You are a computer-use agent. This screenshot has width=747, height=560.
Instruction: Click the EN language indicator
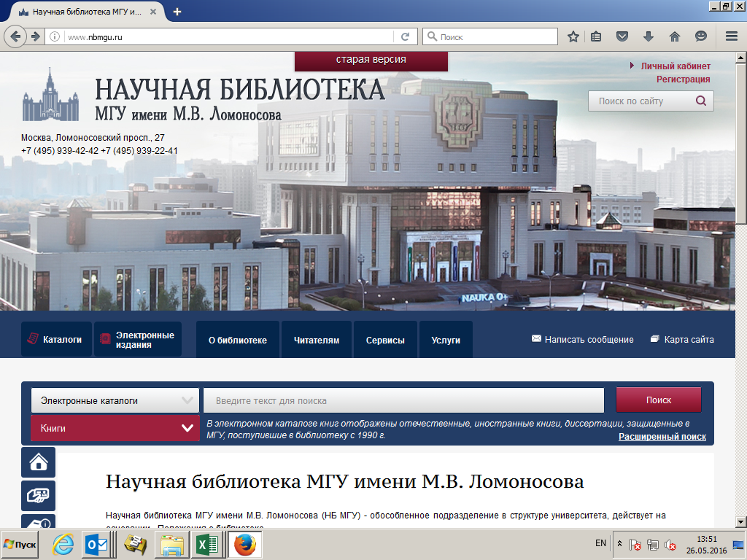tap(600, 543)
